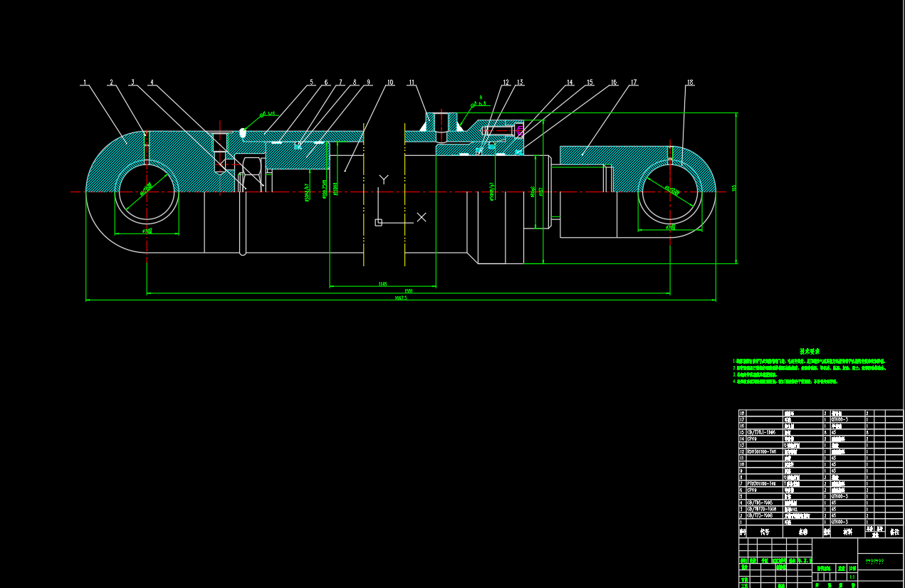This screenshot has height=588, width=905.
Task: Select the question-marks text in title block
Action: coord(874,561)
